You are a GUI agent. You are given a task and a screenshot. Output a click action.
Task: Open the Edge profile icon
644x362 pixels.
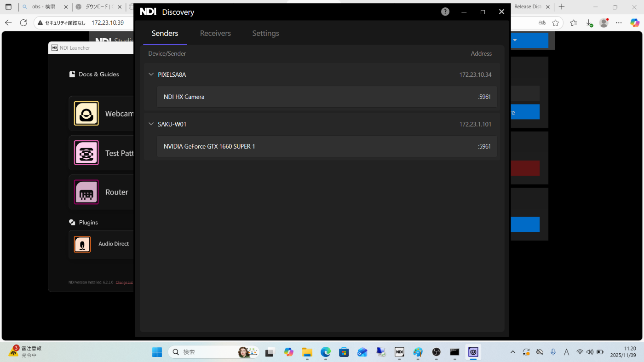pos(604,23)
